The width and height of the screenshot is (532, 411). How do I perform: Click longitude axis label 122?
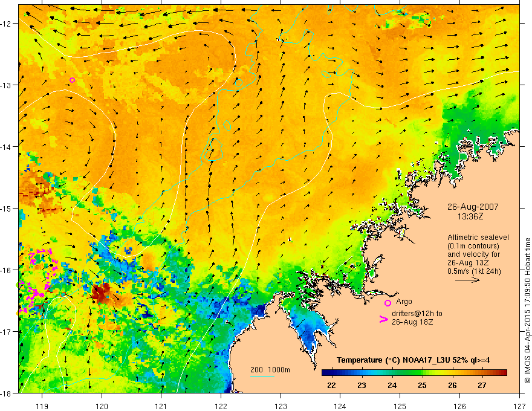coord(221,406)
